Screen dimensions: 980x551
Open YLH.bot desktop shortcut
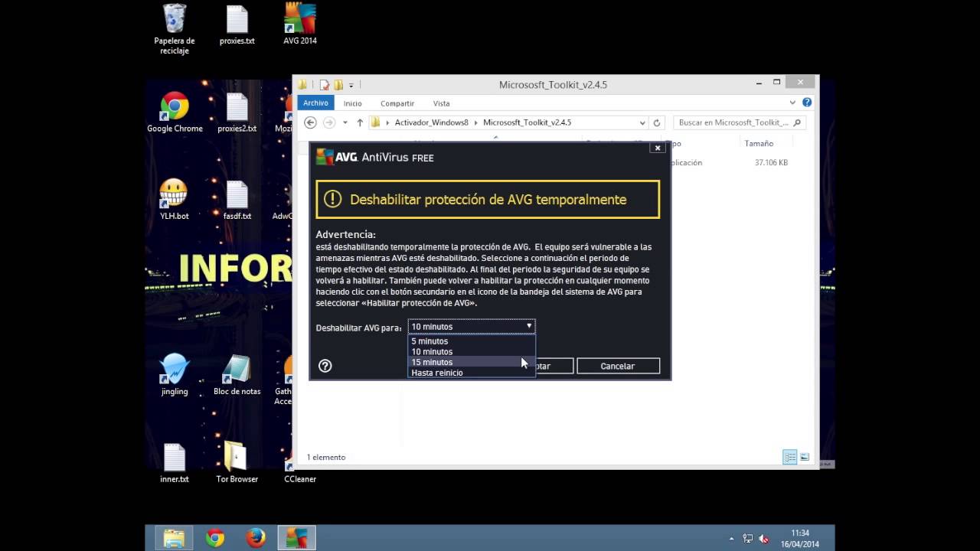(174, 200)
